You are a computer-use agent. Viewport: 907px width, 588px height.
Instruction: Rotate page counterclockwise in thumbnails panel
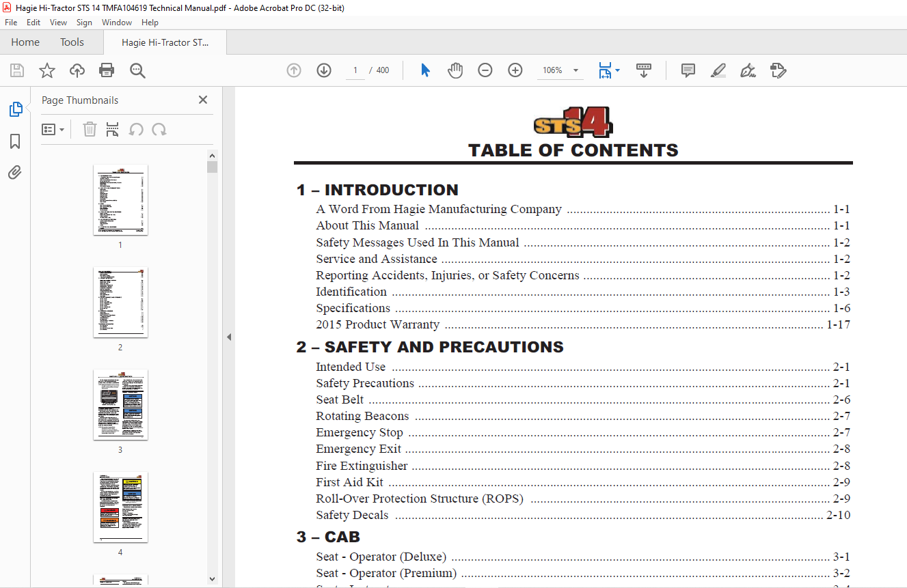136,129
